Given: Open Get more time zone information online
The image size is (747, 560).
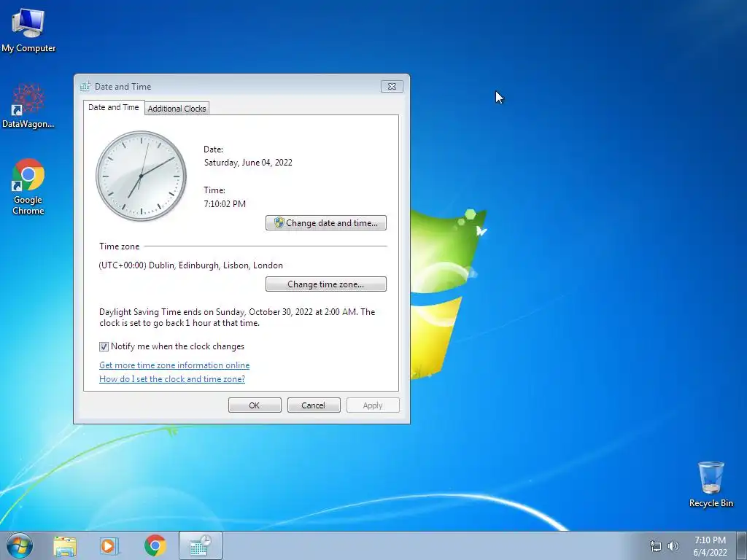Looking at the screenshot, I should click(174, 365).
